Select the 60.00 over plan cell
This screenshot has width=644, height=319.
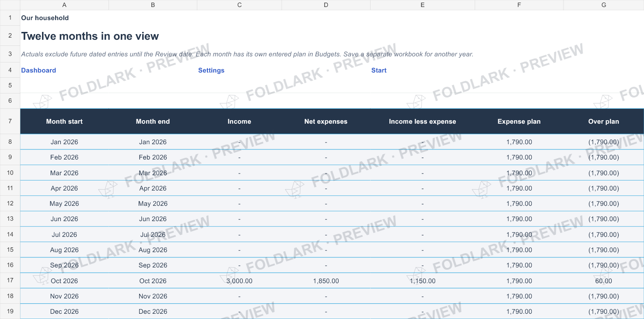(604, 281)
